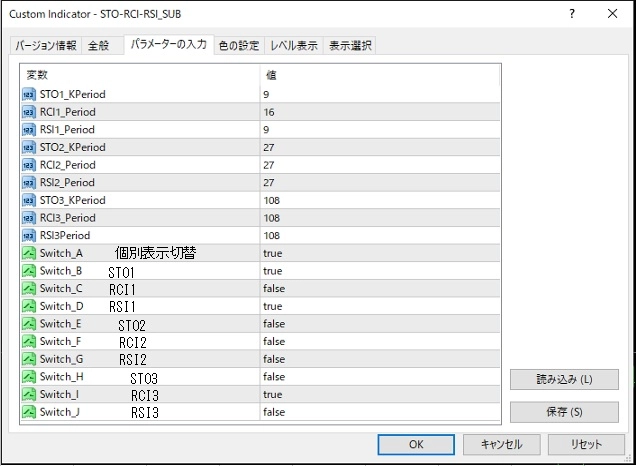Click the boolean icon beside Switch_A
The image size is (636, 466).
click(x=29, y=253)
